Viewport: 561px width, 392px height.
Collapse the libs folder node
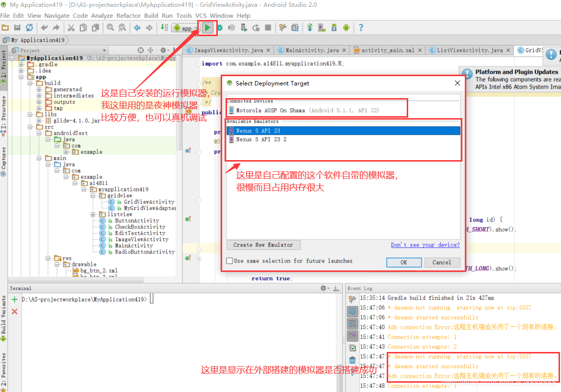pyautogui.click(x=30, y=114)
